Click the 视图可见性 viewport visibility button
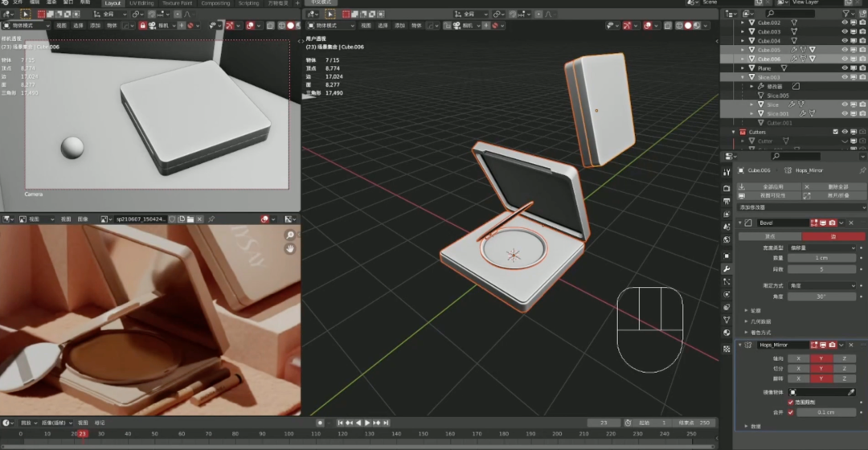This screenshot has width=868, height=450. [x=768, y=195]
